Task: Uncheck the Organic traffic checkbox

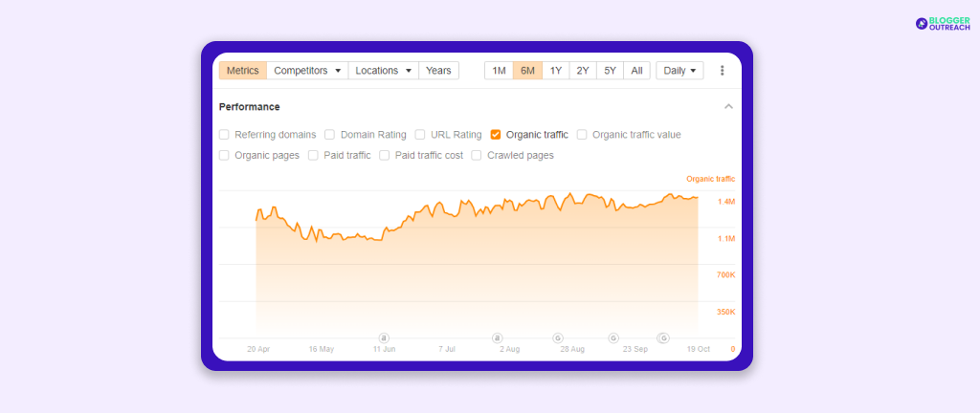Action: pos(496,135)
